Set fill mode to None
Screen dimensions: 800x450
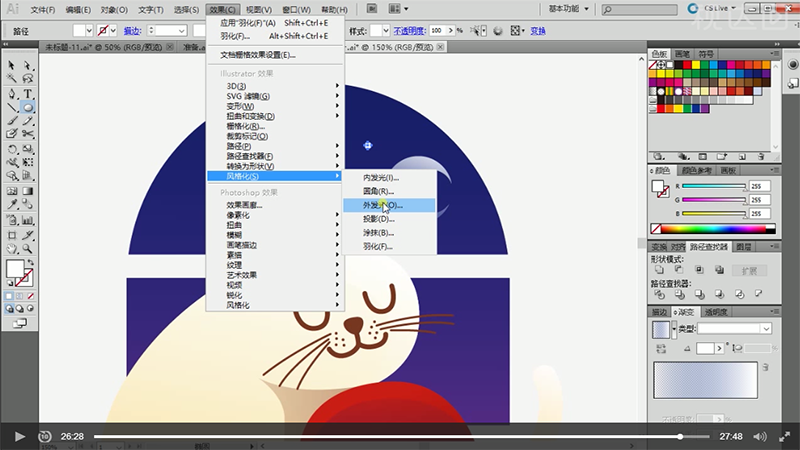click(30, 296)
